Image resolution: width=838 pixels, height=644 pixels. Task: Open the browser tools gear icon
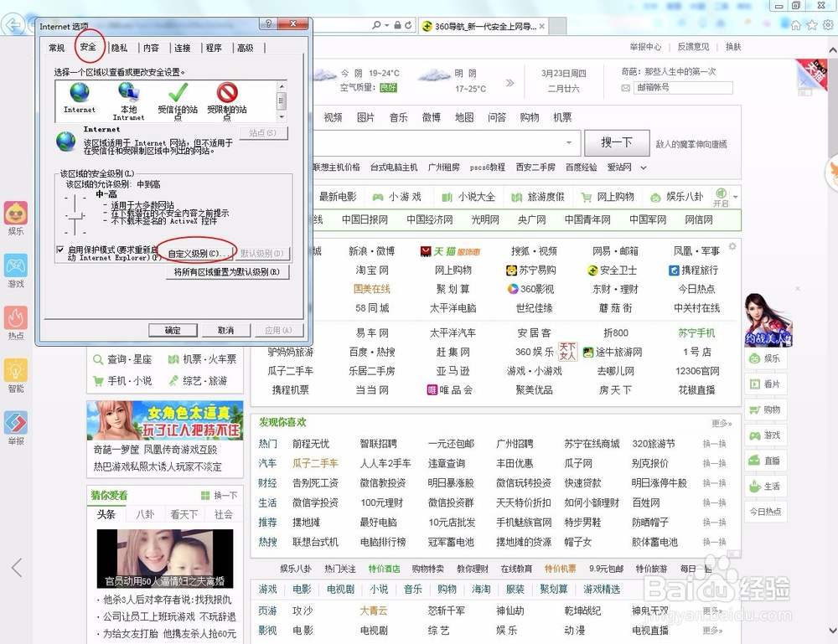(829, 25)
